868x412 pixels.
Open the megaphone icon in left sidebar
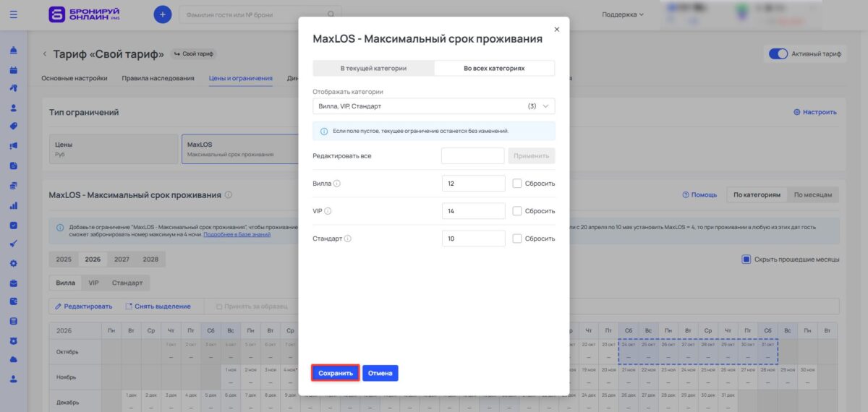pos(14,146)
